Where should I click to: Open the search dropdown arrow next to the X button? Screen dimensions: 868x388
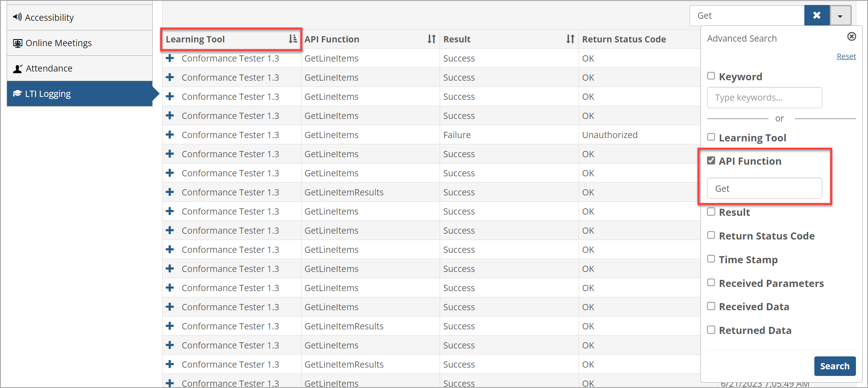pyautogui.click(x=841, y=15)
